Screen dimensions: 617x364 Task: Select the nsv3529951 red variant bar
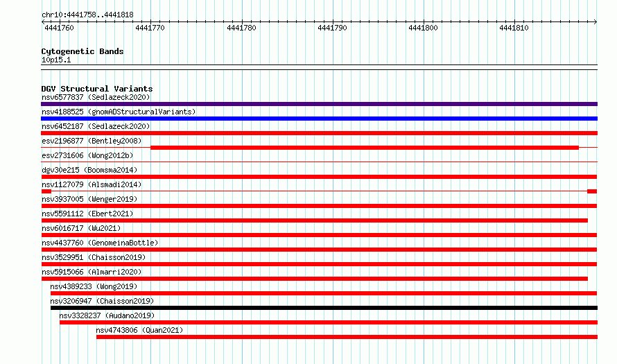click(x=319, y=264)
